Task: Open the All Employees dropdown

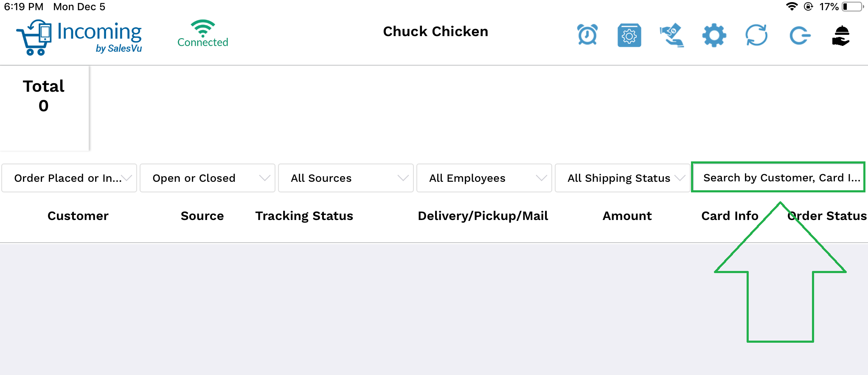Action: [484, 178]
